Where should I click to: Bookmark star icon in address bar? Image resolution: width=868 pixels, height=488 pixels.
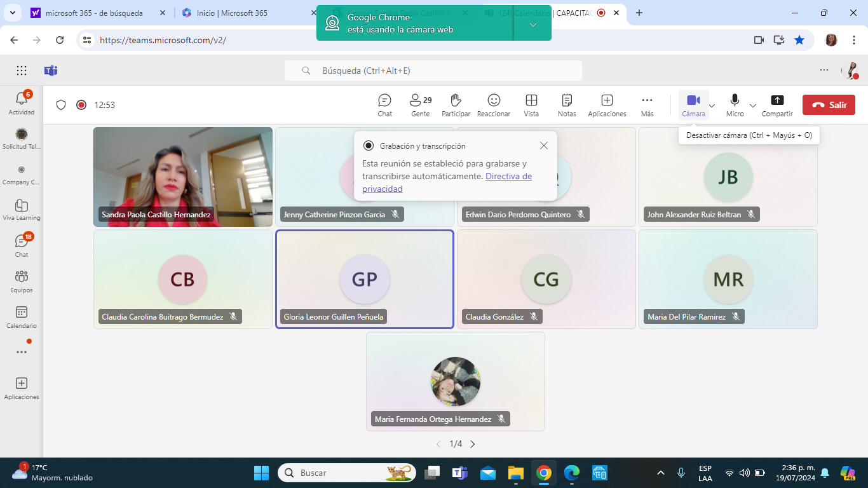click(x=799, y=40)
